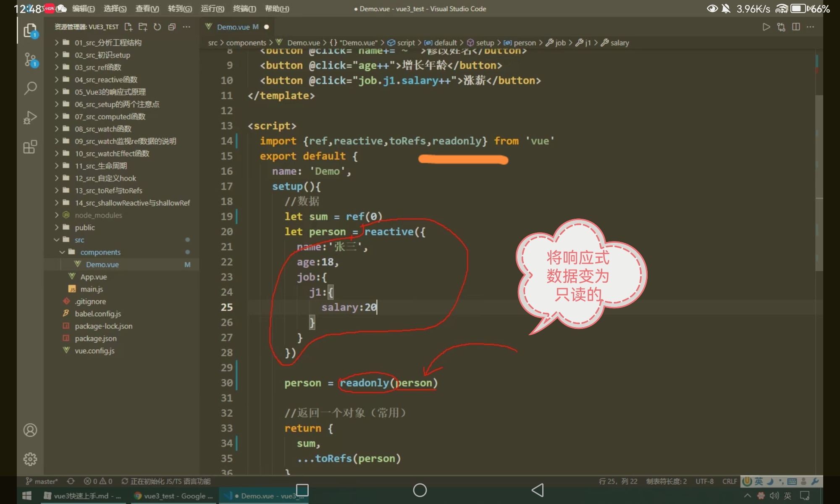840x504 pixels.
Task: Open App.vue in the explorer
Action: 94,277
